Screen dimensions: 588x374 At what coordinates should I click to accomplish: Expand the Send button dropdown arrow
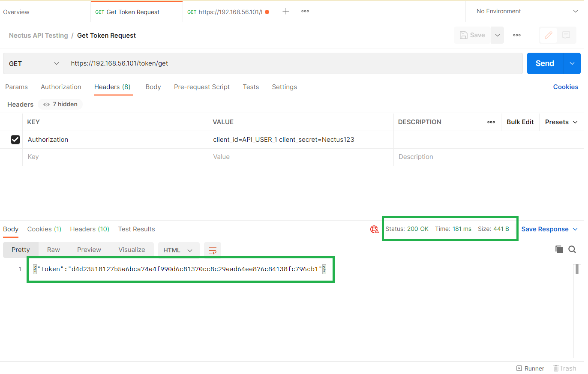pos(572,63)
